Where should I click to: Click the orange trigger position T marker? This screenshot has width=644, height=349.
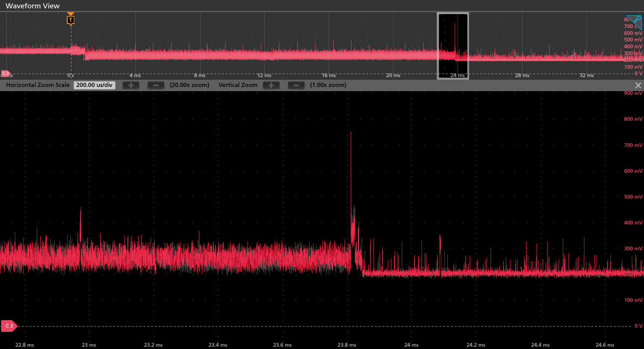(71, 19)
